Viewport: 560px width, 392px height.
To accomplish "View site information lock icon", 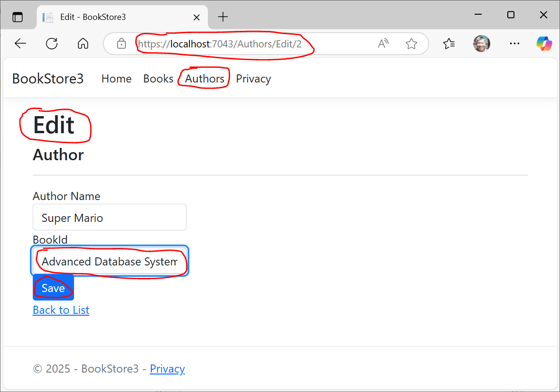I will point(121,44).
